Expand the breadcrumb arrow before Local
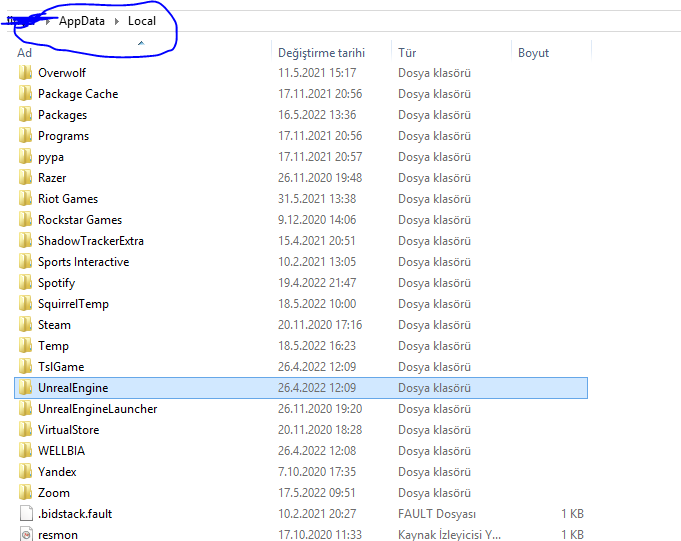Screen dimensions: 681x541 116,21
